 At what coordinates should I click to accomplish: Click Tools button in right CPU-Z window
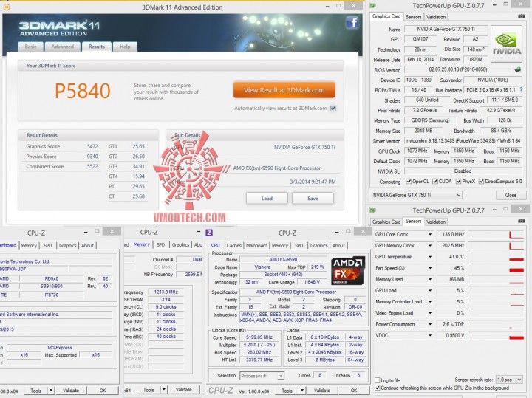[287, 391]
